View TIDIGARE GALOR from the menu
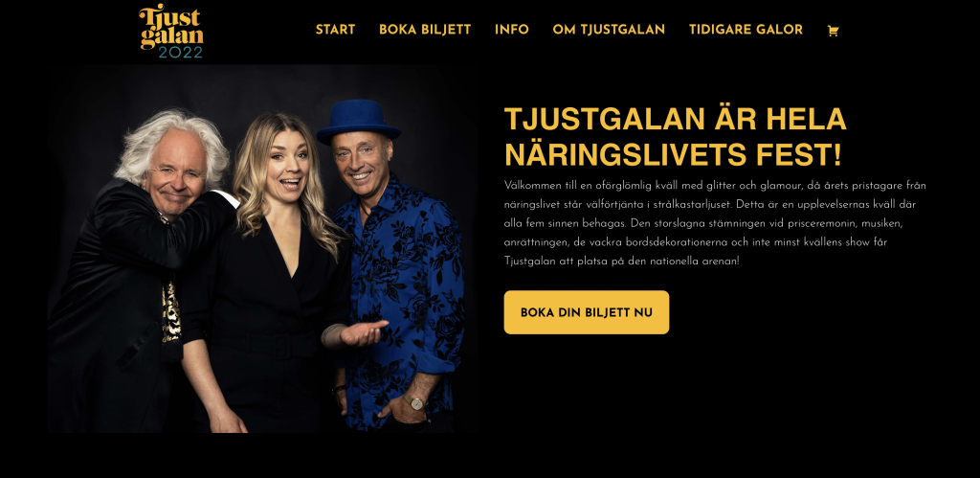Screen dimensions: 980x478 (746, 30)
